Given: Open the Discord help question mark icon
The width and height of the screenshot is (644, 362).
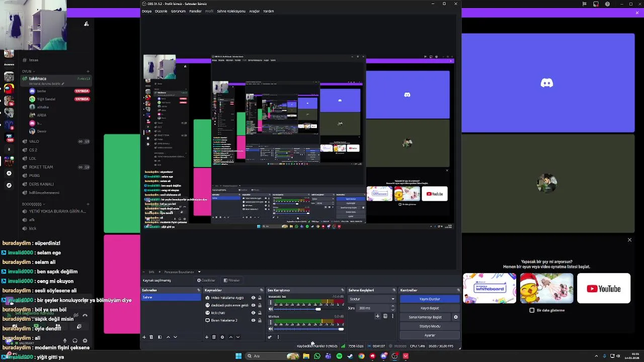Looking at the screenshot, I should (607, 4).
